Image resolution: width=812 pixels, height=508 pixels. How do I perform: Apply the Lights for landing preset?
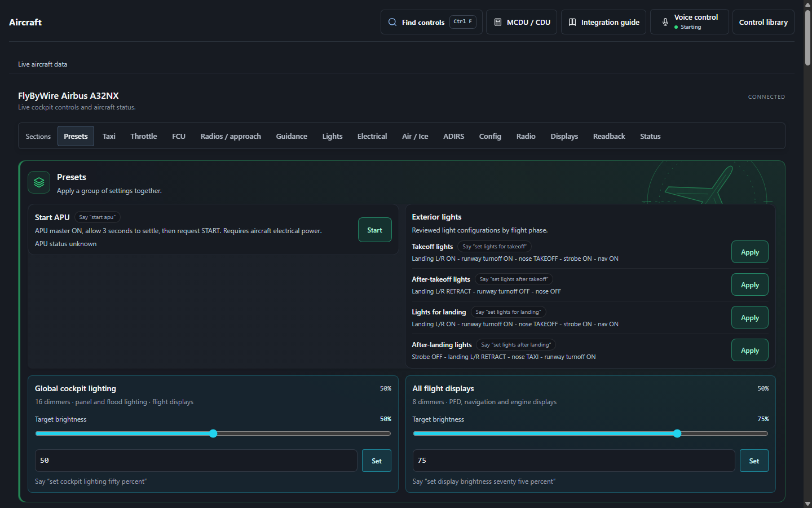(x=750, y=317)
